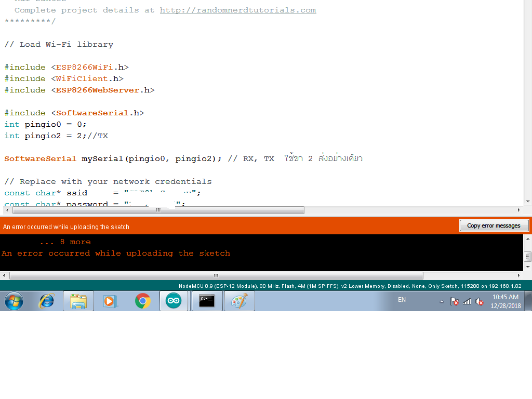The height and width of the screenshot is (399, 532).
Task: Click the code editor horizontal scrollbar thumb
Action: (158, 210)
